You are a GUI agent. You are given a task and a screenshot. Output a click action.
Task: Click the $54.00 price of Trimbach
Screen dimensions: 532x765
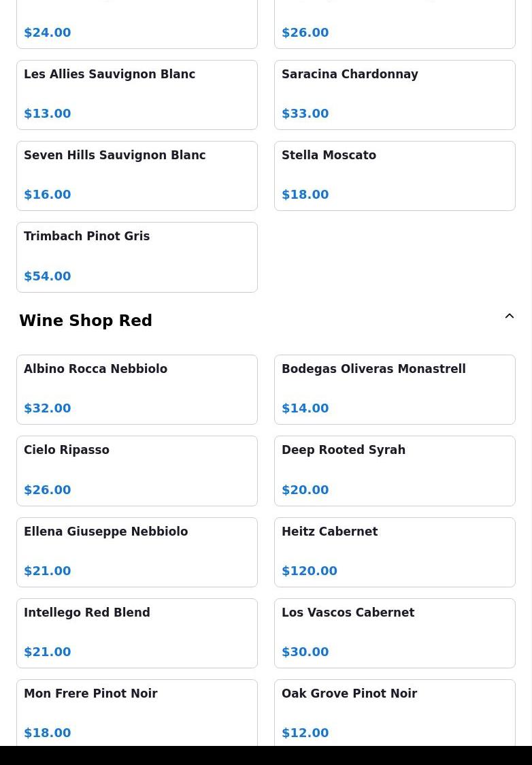click(48, 276)
